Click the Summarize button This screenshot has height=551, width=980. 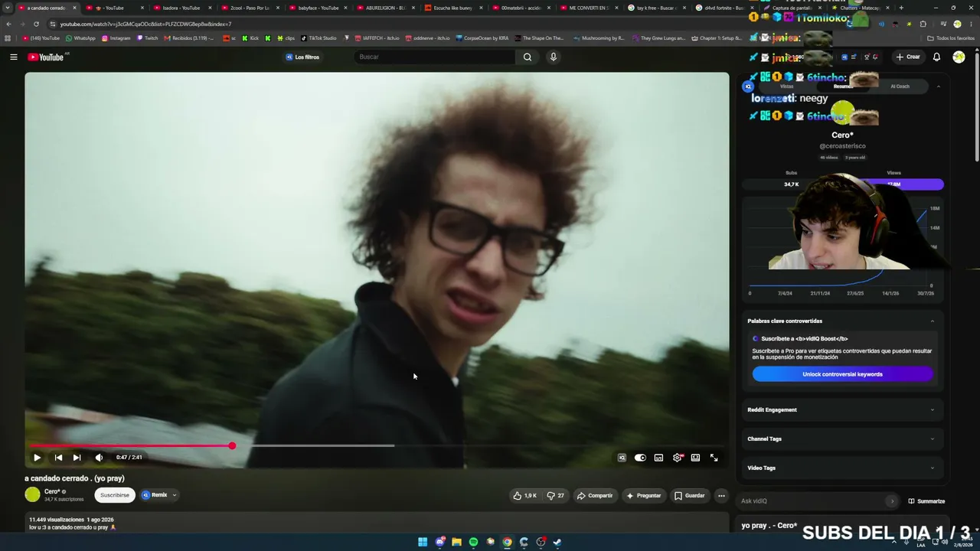click(926, 501)
